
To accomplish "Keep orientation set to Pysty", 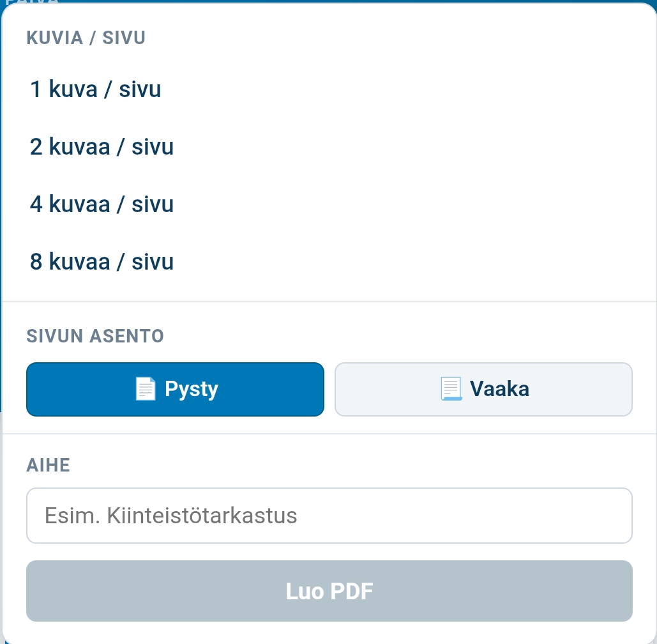I will coord(175,389).
